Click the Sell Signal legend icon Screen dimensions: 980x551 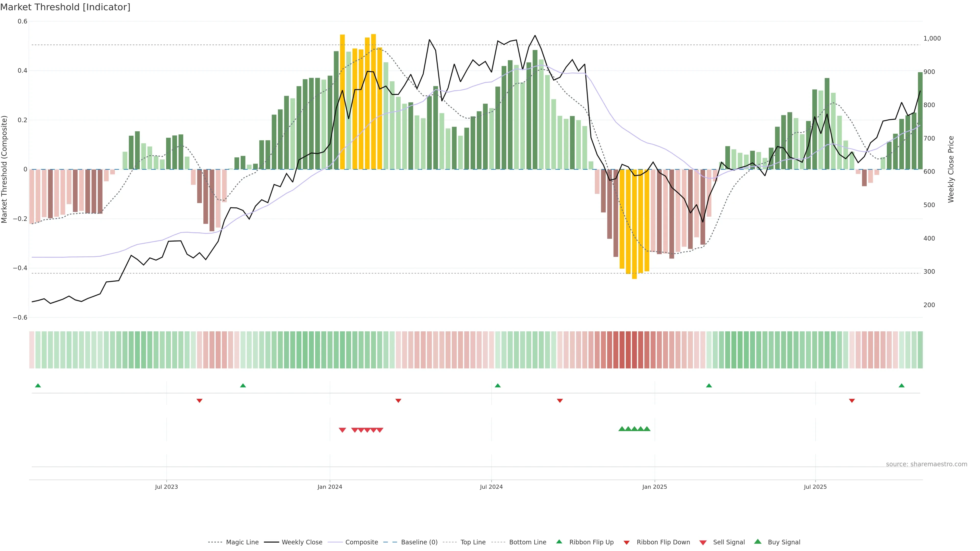tap(703, 542)
